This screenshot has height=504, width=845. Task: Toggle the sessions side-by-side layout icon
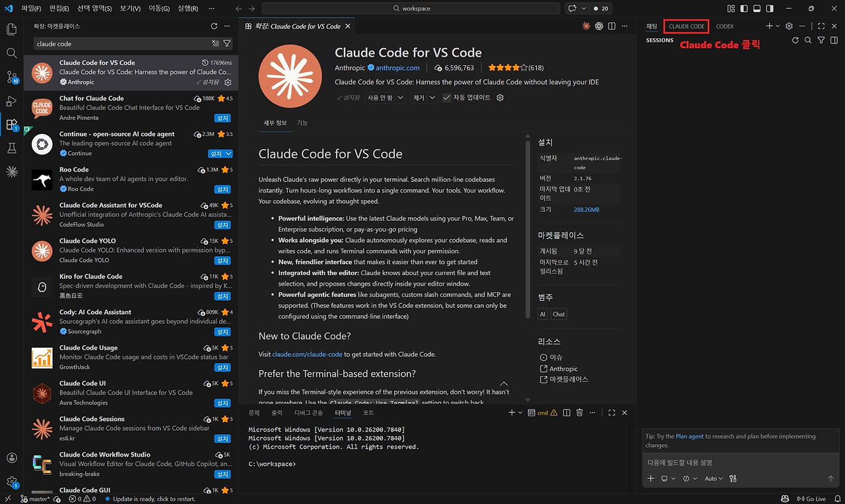pos(834,40)
